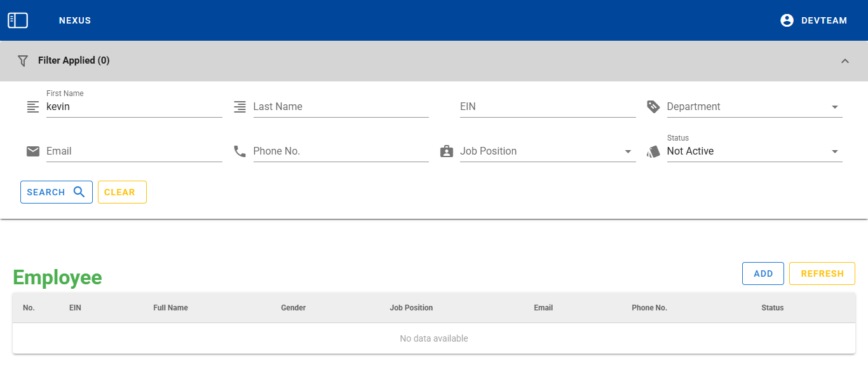Click the Department tag icon
This screenshot has width=868, height=381.
tap(653, 107)
